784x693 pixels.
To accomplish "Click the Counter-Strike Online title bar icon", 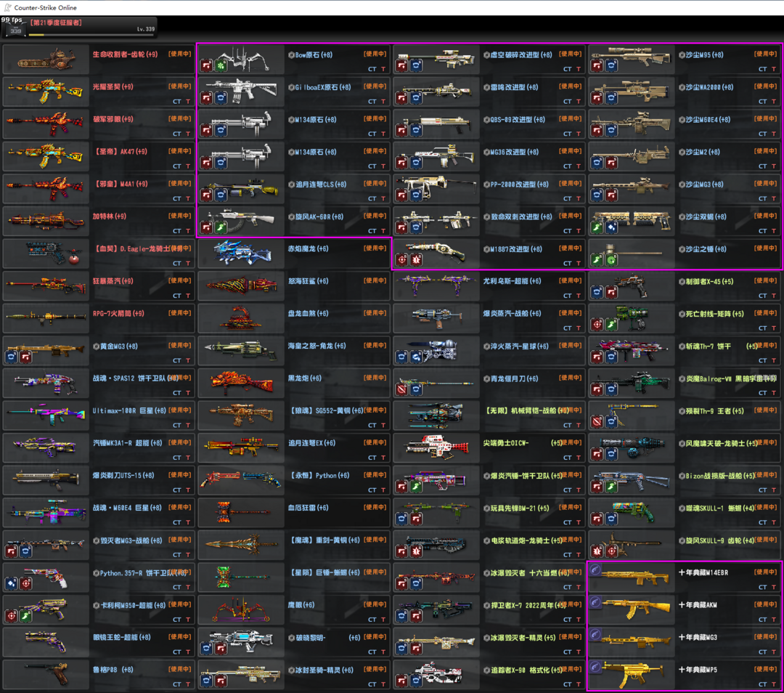I will click(x=7, y=7).
